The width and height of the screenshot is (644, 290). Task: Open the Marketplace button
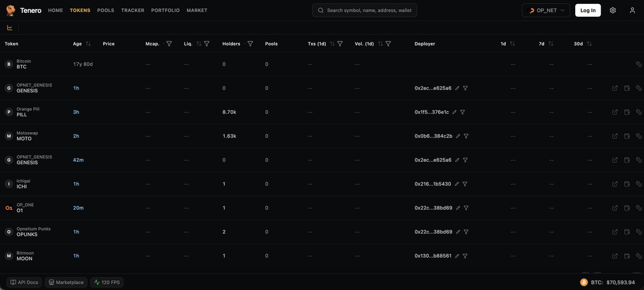pyautogui.click(x=66, y=282)
